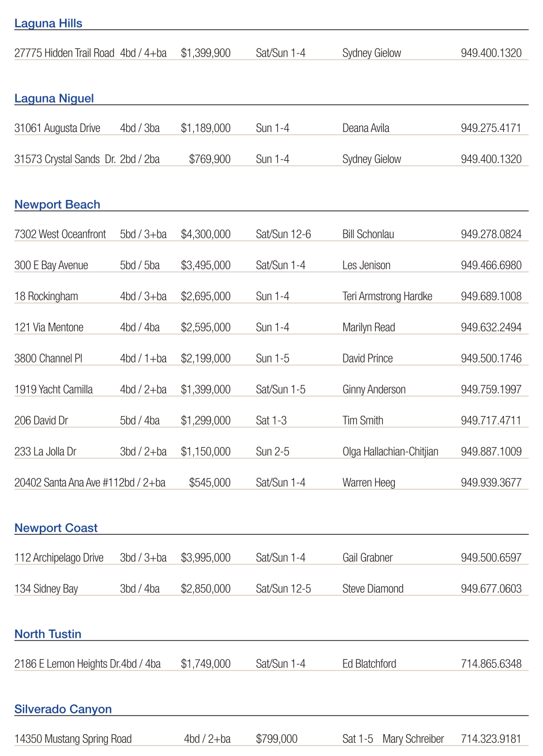
Task: Click the $4,300,000 price
Action: 205,234
